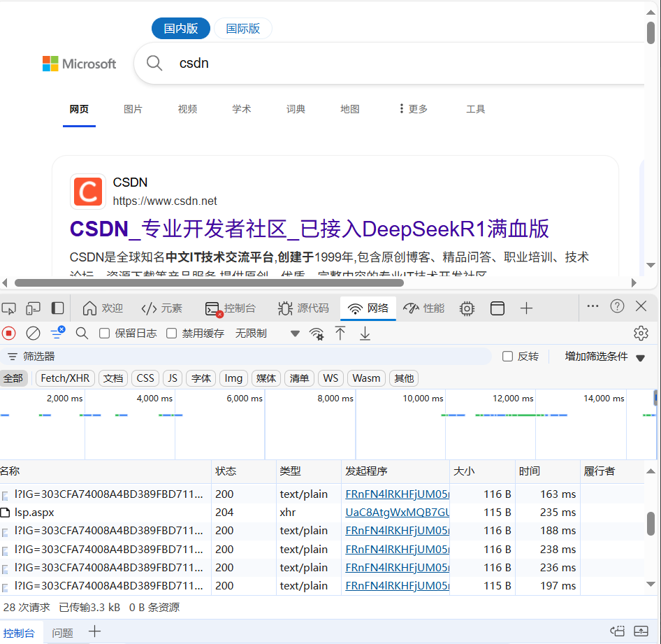
Task: Open the UaC8AtgWxMQB7GU initiator link
Action: pyautogui.click(x=397, y=513)
